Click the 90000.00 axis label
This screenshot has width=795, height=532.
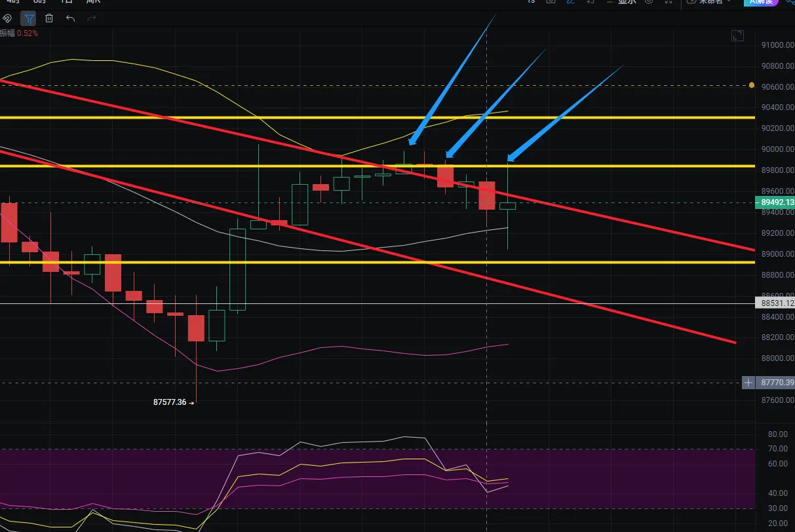[x=777, y=149]
